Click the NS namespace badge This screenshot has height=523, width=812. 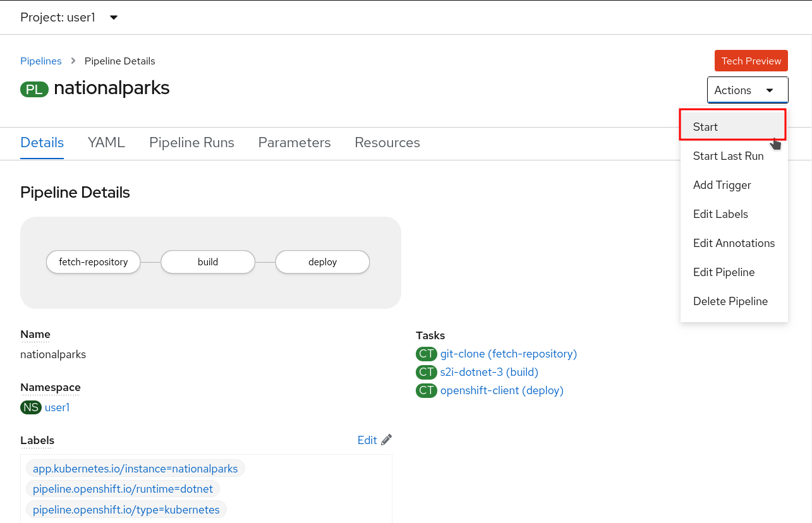tap(30, 407)
